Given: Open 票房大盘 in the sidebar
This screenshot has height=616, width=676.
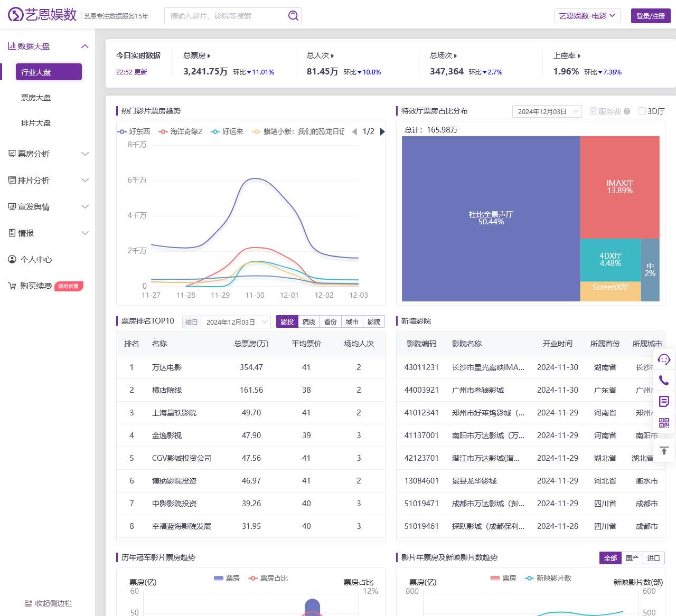Looking at the screenshot, I should tap(36, 98).
